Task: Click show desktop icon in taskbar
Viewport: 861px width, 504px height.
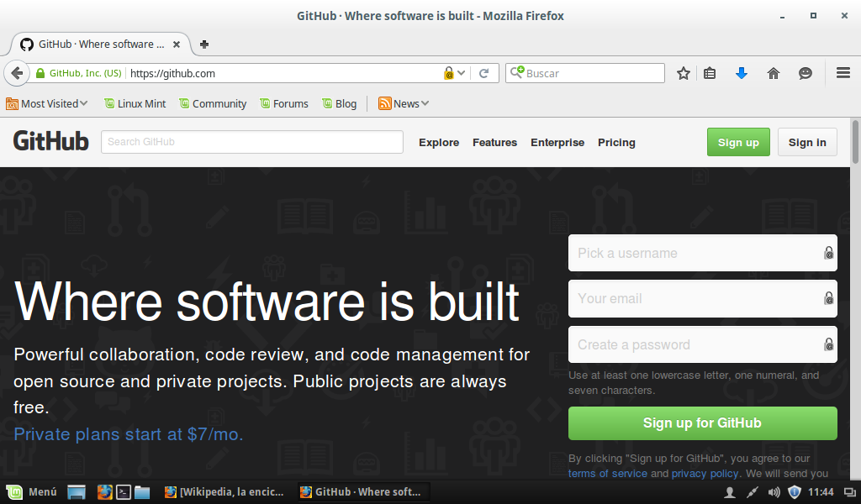Action: (77, 492)
